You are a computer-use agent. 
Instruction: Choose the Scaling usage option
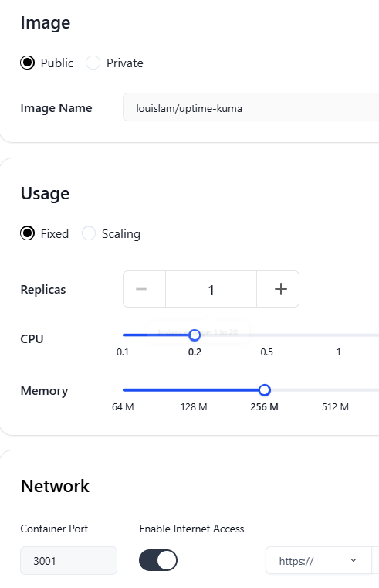pyautogui.click(x=89, y=233)
